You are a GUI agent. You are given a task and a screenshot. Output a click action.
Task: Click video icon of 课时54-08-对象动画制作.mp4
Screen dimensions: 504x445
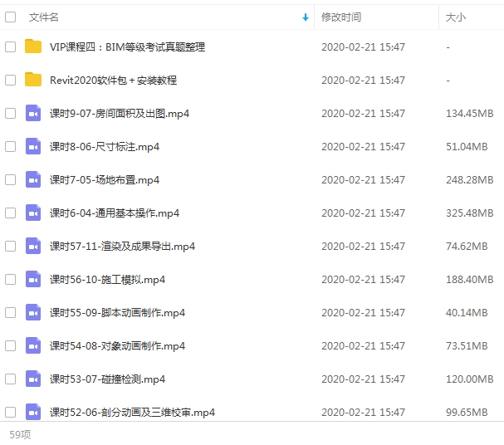coord(33,345)
